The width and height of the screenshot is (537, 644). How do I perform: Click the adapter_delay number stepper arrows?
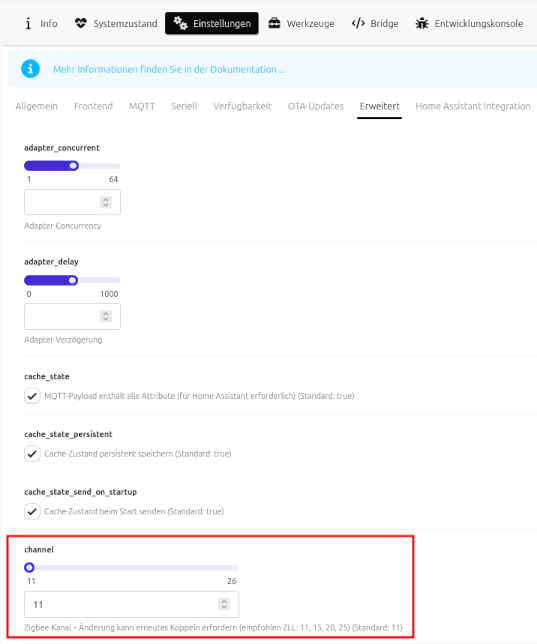tap(106, 316)
